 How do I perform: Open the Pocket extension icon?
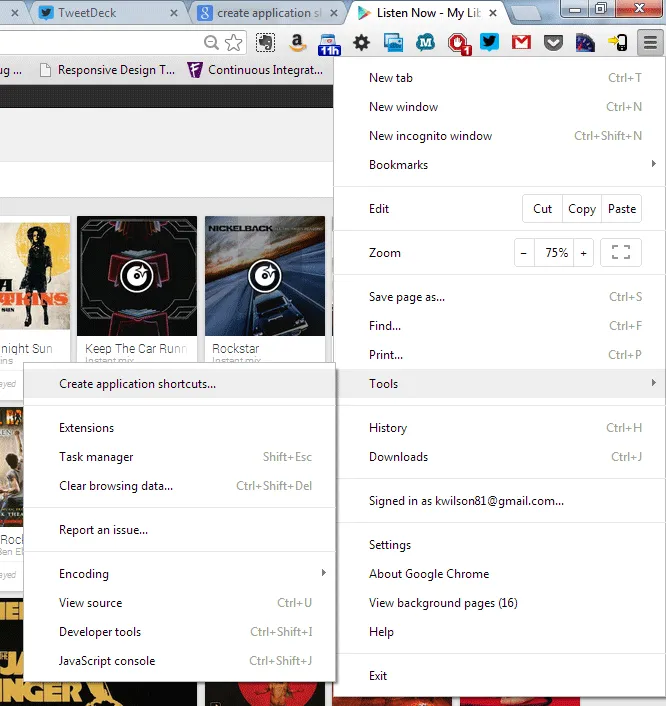(x=553, y=42)
